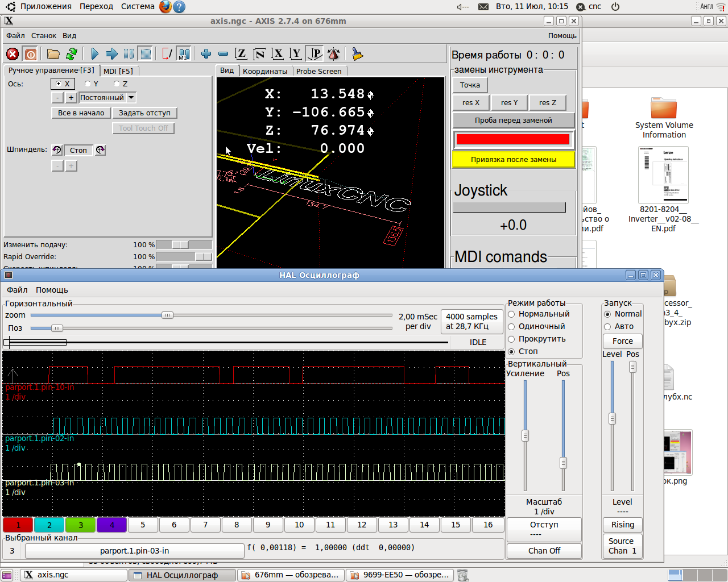728x582 pixels.
Task: Click the horizontal zoom slider handle
Action: click(167, 315)
